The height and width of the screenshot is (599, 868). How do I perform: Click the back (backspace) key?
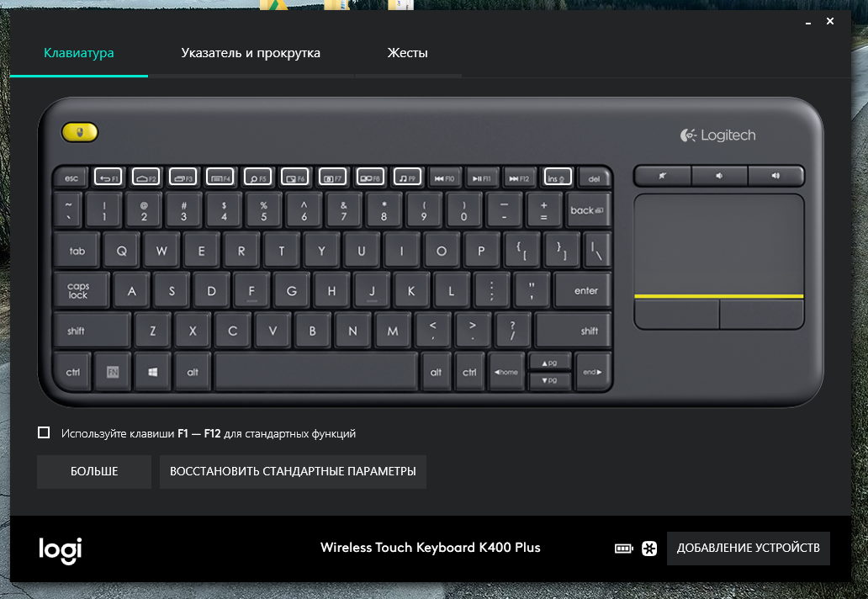(x=588, y=210)
